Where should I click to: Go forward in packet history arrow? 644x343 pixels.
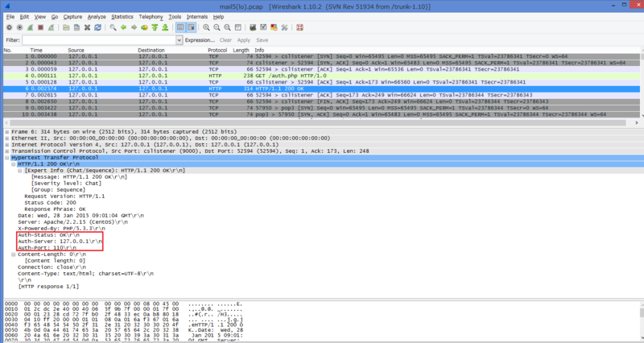click(134, 27)
